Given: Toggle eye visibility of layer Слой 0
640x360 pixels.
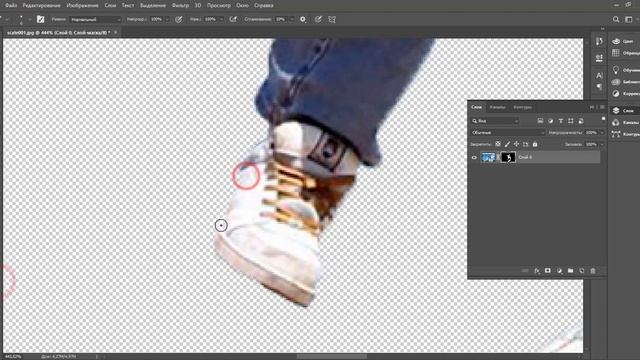Looking at the screenshot, I should tap(474, 158).
